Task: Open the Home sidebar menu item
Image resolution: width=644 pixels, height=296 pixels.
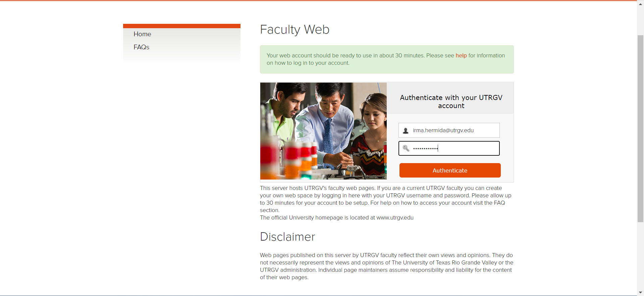Action: 142,34
